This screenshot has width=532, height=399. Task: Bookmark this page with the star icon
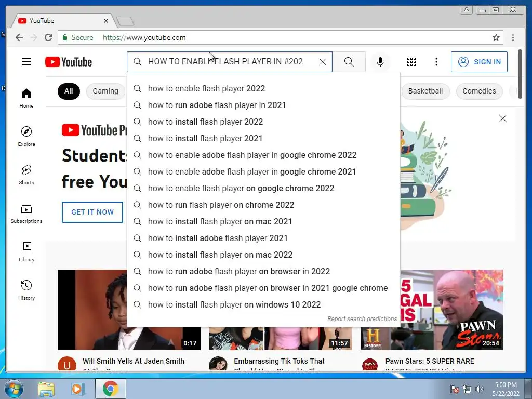tap(496, 37)
